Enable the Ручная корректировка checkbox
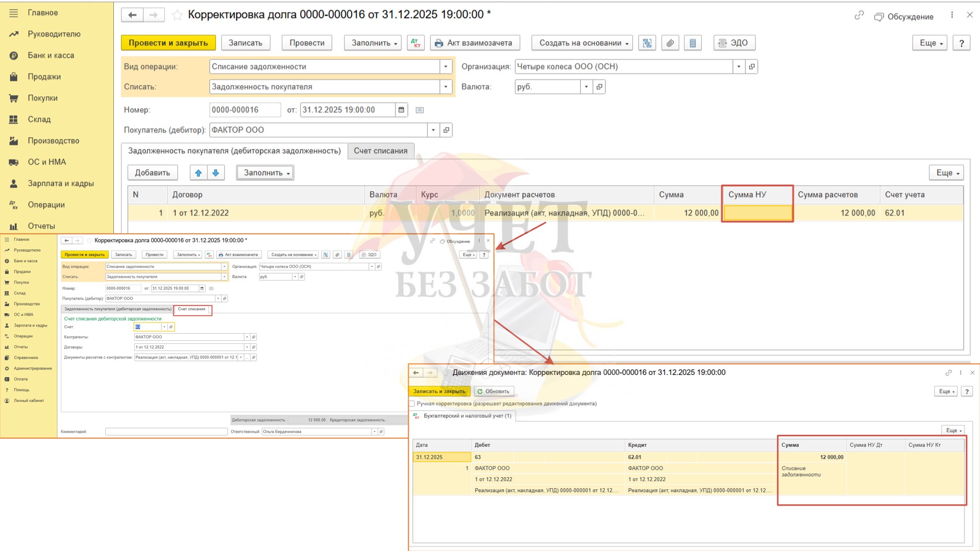This screenshot has height=551, width=980. click(x=412, y=404)
